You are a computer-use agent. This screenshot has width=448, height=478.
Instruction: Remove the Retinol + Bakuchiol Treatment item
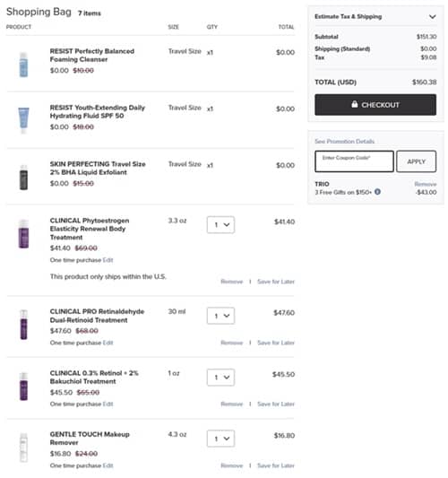(232, 404)
